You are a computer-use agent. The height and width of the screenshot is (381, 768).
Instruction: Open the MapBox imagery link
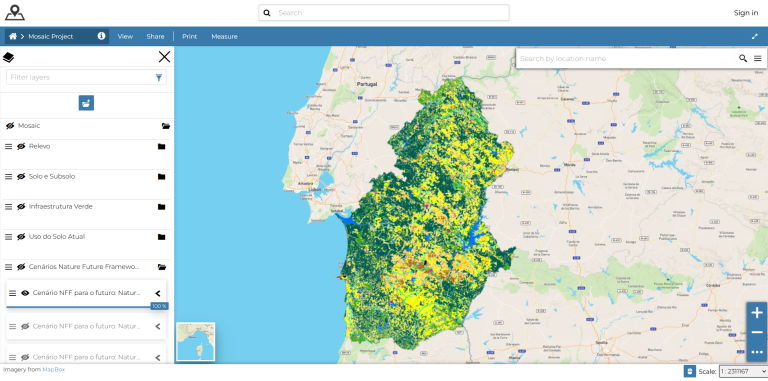click(53, 370)
